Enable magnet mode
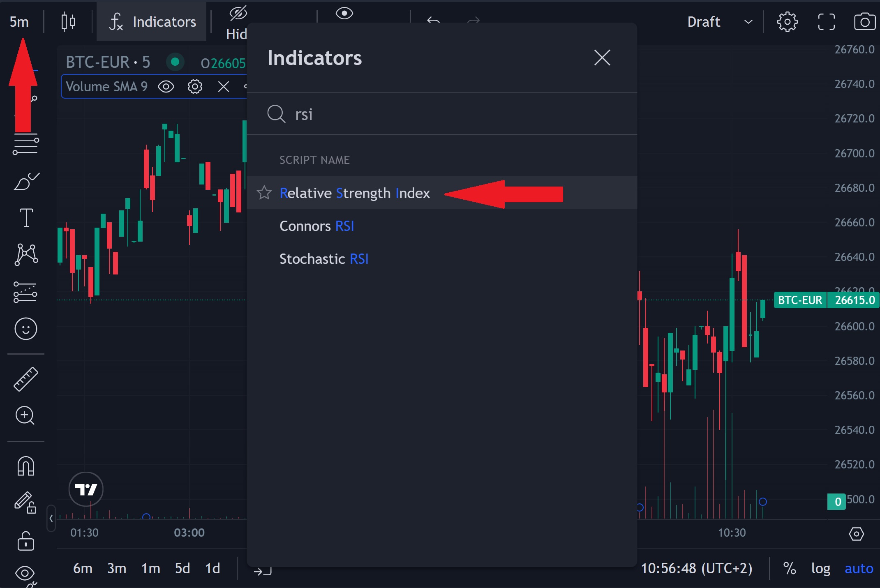 point(26,466)
